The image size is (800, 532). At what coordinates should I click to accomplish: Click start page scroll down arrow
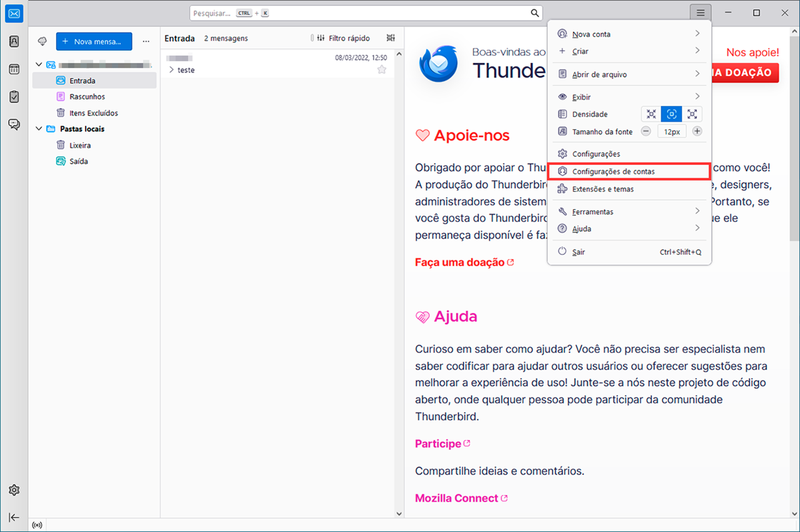pos(794,514)
